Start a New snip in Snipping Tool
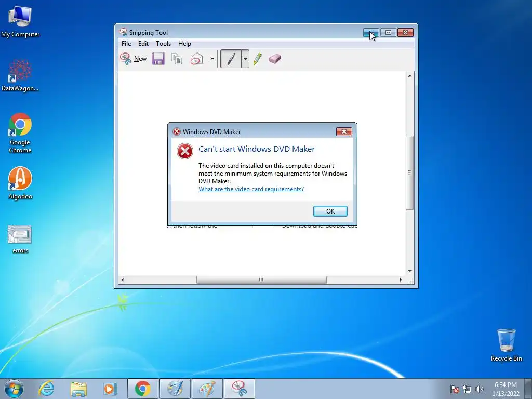The height and width of the screenshot is (399, 532). pyautogui.click(x=133, y=59)
